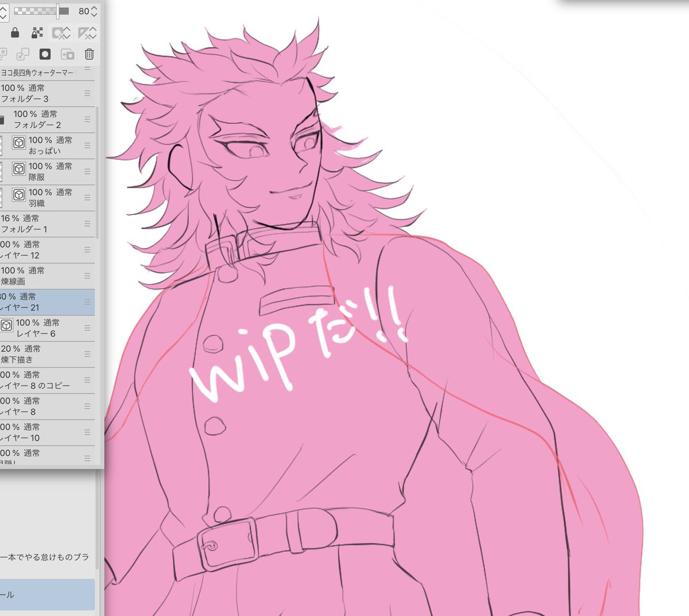Click drag handle on レイヤー 21 row
Screen dimensions: 689x616
[x=87, y=302]
